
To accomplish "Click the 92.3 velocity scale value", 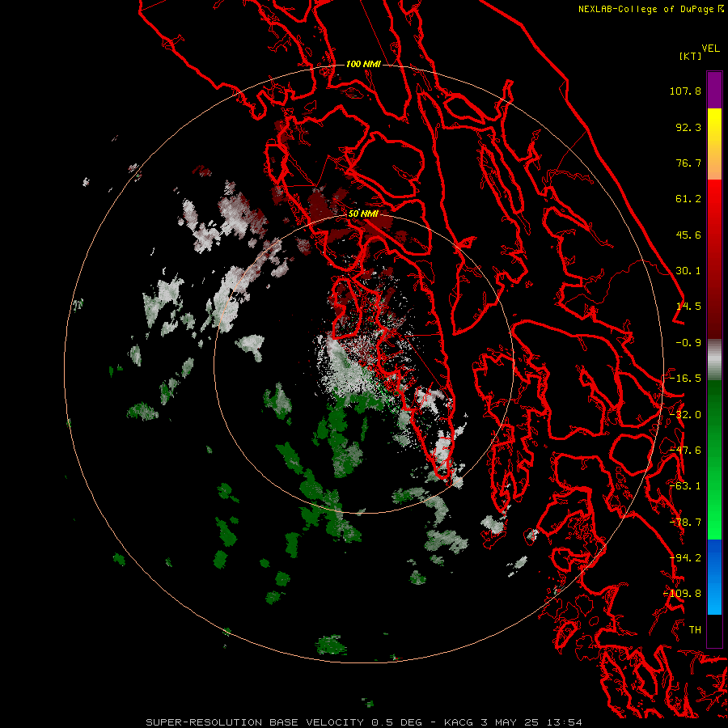I will click(688, 127).
